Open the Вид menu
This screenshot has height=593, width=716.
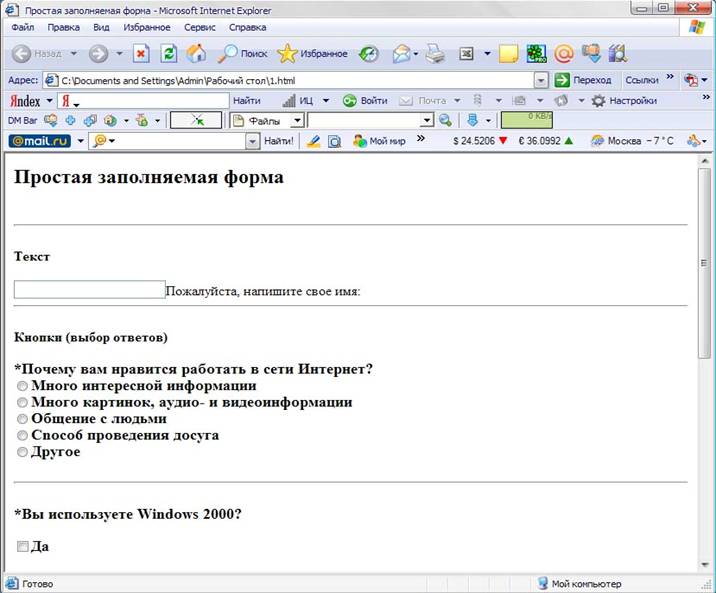(101, 27)
